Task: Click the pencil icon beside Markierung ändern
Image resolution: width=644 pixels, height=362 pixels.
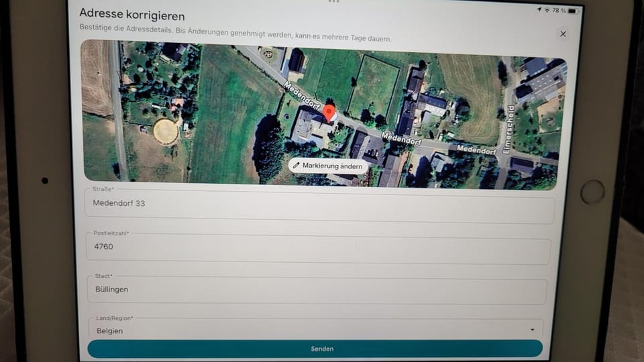Action: tap(297, 166)
